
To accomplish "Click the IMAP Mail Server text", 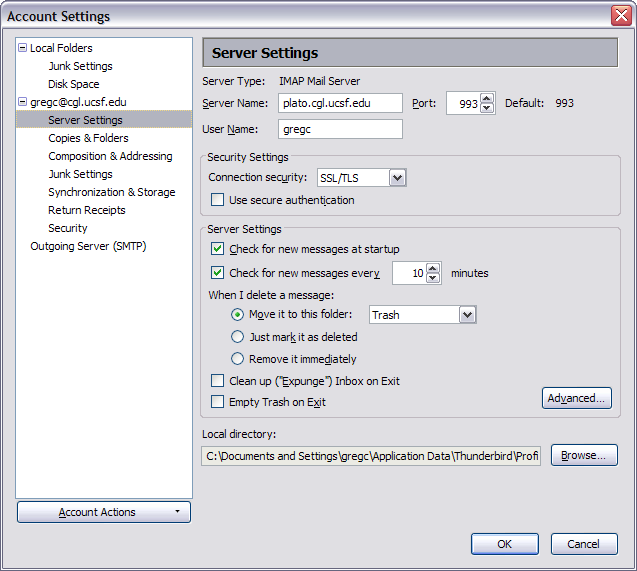I will [x=319, y=81].
